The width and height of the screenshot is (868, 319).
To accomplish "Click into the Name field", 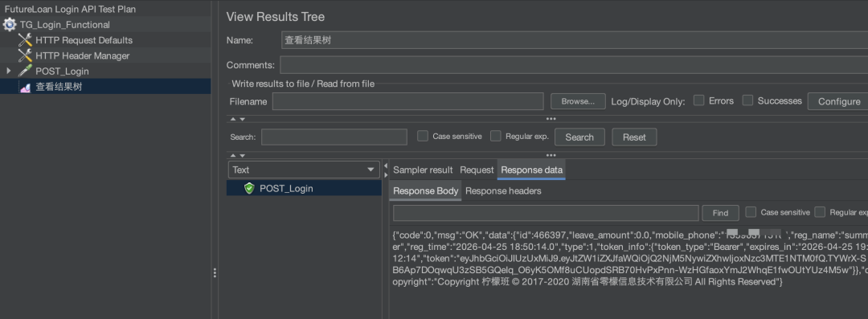I will (x=575, y=40).
